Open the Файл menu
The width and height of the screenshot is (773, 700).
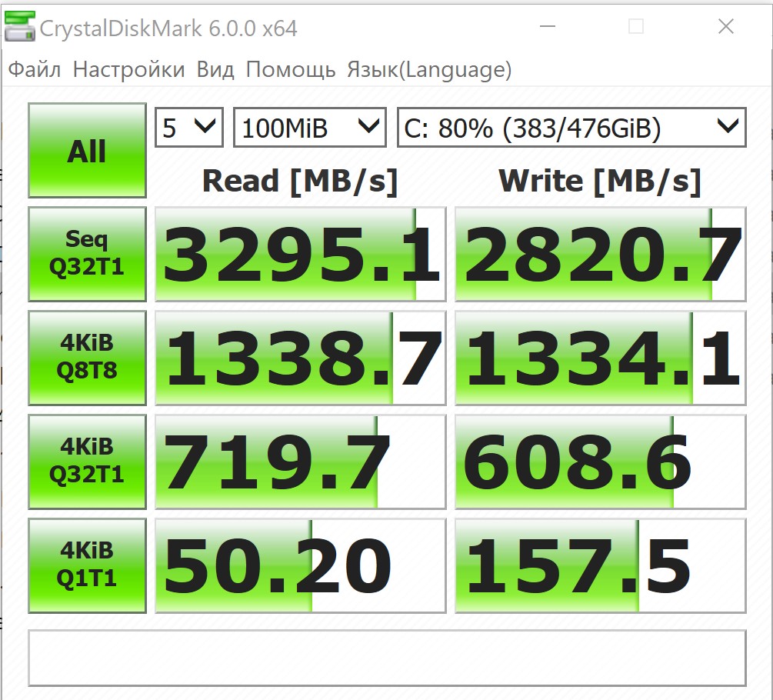(x=35, y=69)
